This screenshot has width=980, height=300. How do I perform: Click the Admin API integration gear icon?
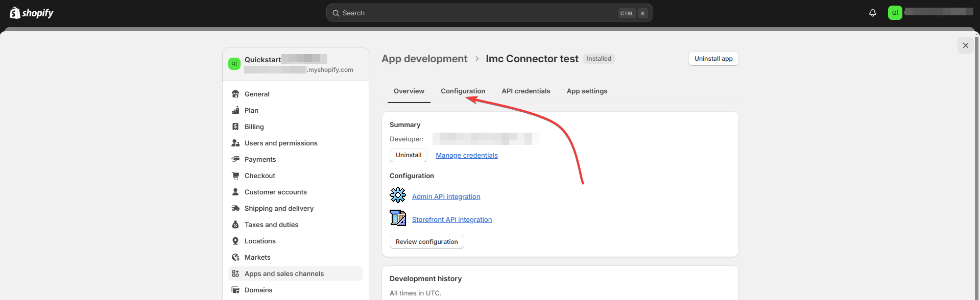pos(398,195)
